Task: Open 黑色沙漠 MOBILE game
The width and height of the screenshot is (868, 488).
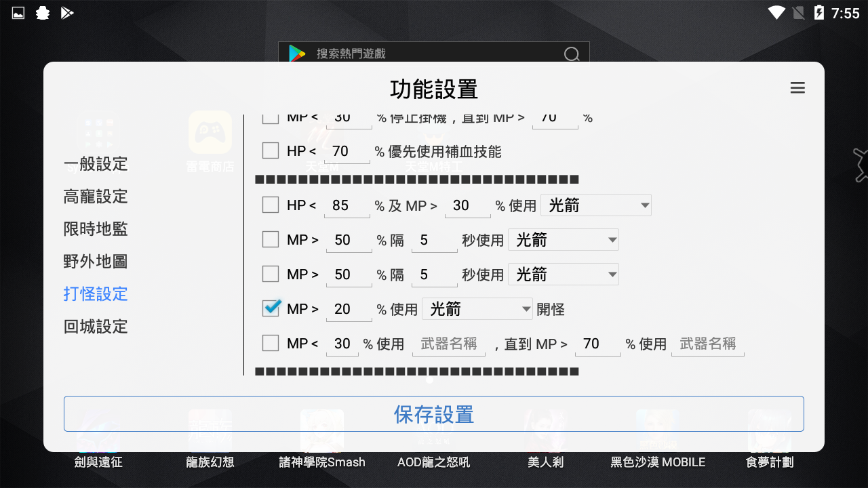Action: pyautogui.click(x=657, y=430)
